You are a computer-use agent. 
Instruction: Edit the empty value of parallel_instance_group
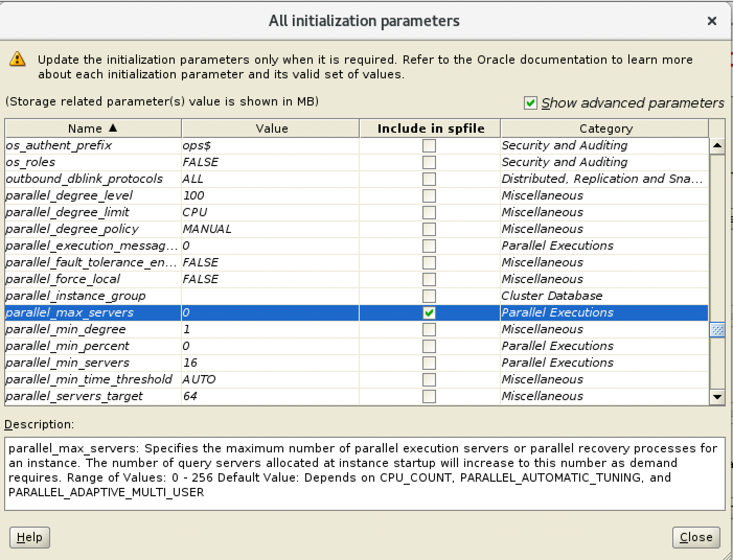tap(270, 296)
